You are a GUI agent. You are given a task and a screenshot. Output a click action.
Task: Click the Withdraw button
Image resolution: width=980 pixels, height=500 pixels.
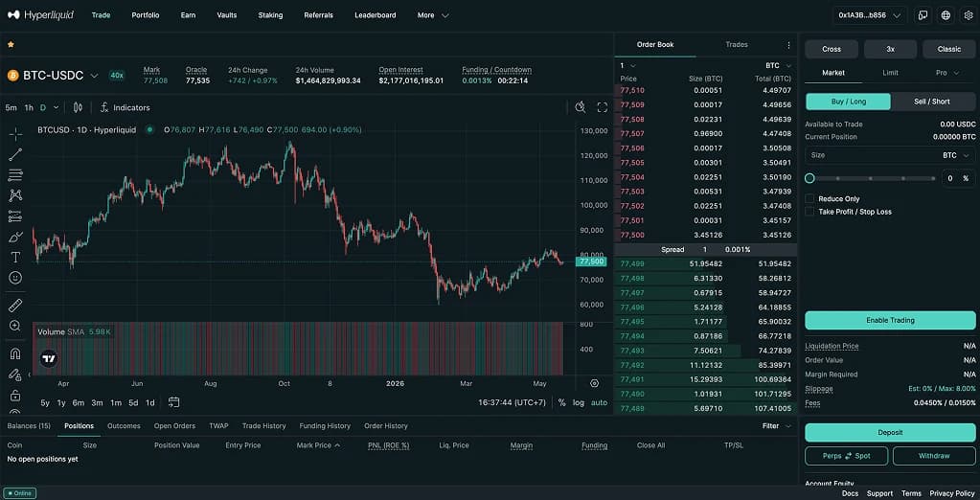pos(934,456)
